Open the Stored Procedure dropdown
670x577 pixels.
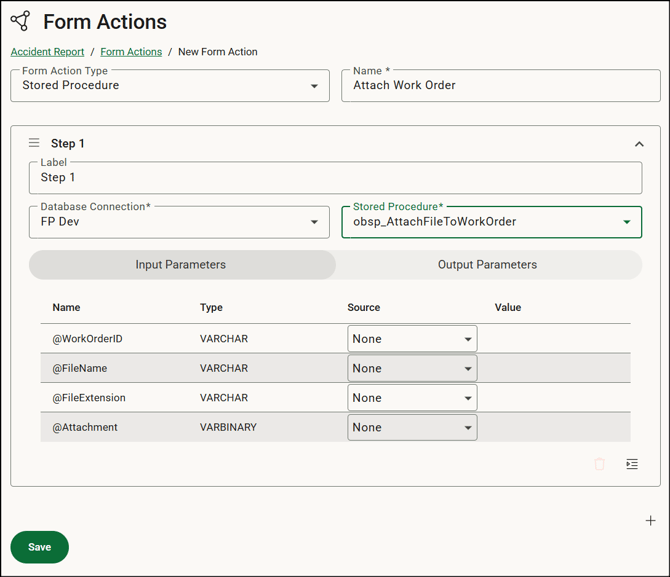(x=491, y=222)
